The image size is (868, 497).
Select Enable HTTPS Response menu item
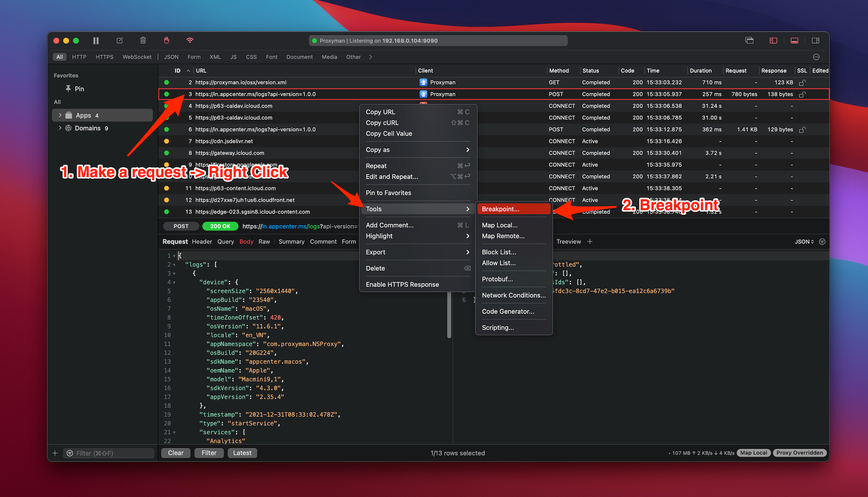click(417, 285)
